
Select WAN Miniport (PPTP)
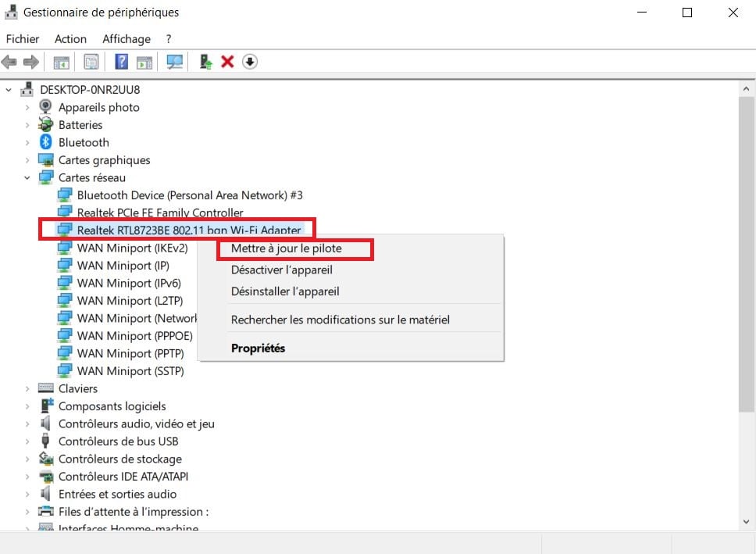pyautogui.click(x=130, y=353)
